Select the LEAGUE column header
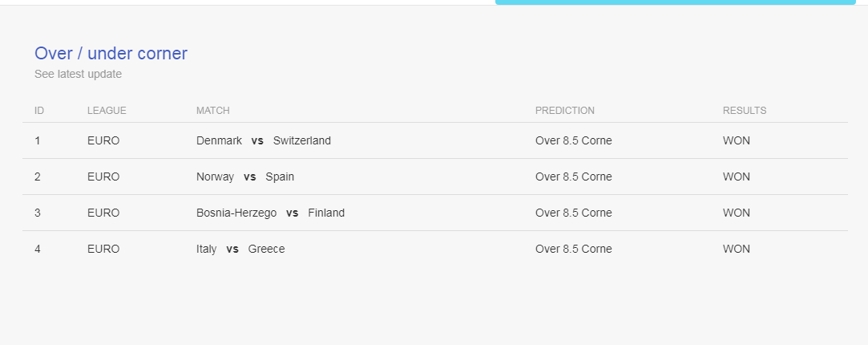Screen dimensions: 868x345 tap(107, 111)
